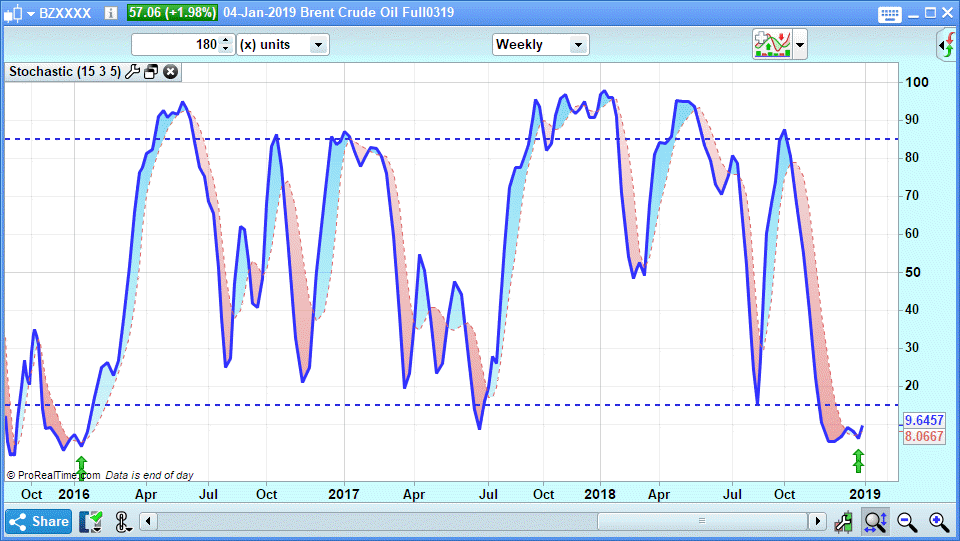Screen dimensions: 960x541
Task: Click the 57.06 (+1.98%) price label
Action: coord(172,13)
